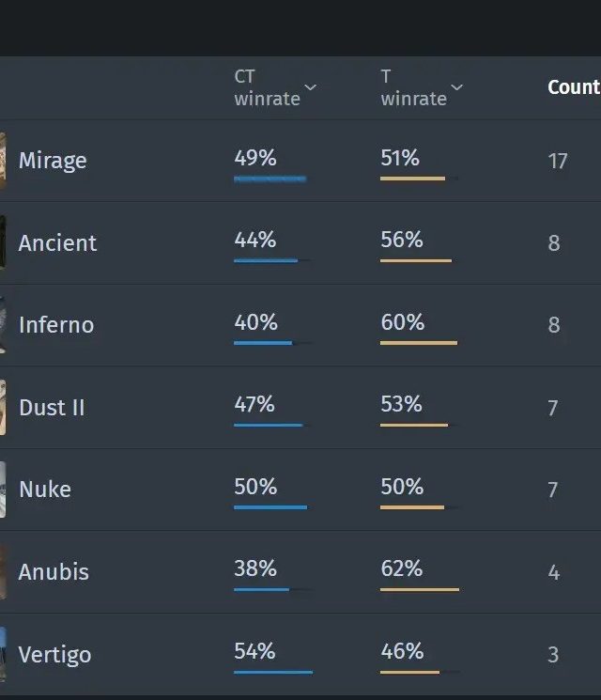The image size is (601, 700).
Task: Click Mirage's blue CT winrate bar
Action: [270, 178]
